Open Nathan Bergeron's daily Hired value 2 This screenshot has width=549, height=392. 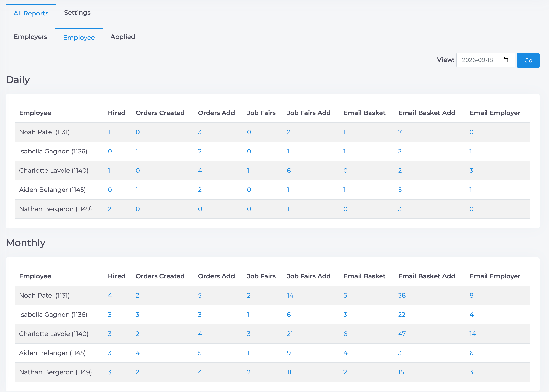[x=110, y=209]
